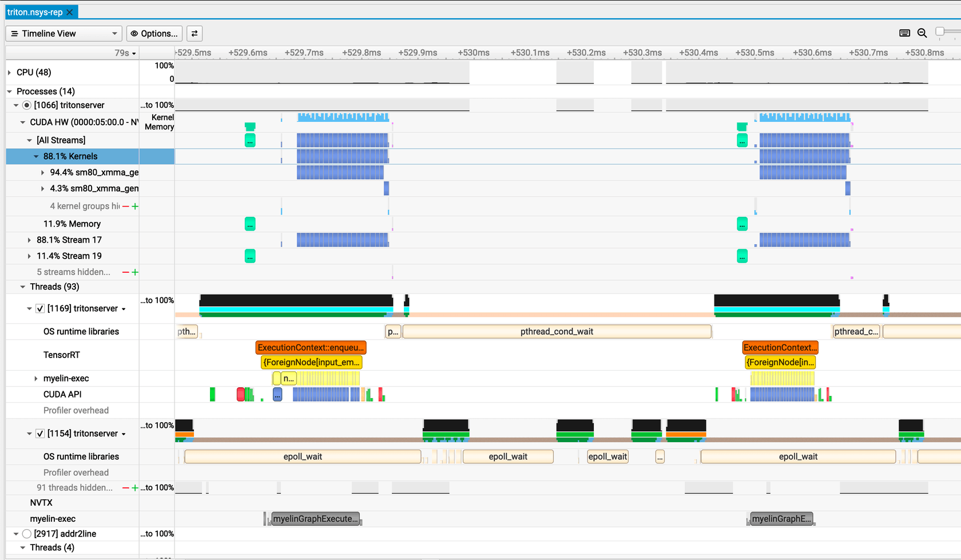This screenshot has height=560, width=961.
Task: Click red minus next to '4 kernel groups' row
Action: click(126, 206)
